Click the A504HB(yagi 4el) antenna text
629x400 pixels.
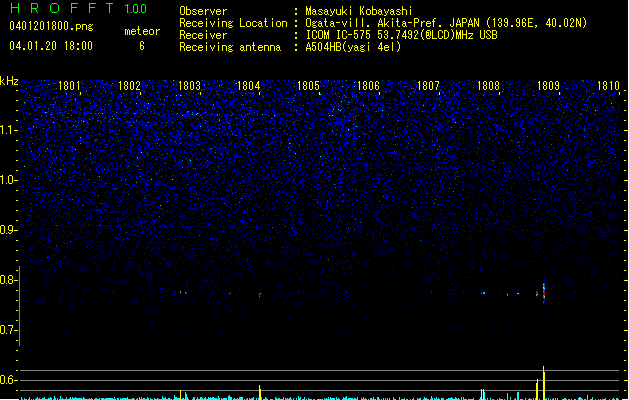point(353,47)
